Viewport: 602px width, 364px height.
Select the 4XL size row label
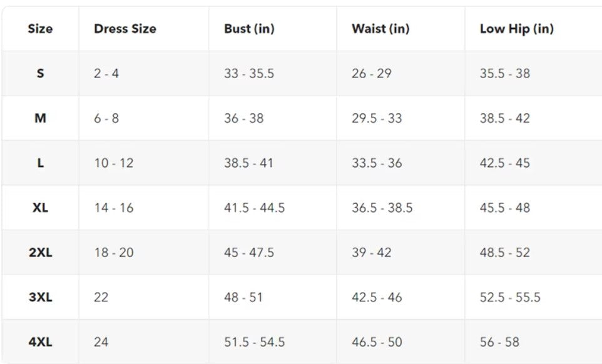click(x=40, y=341)
